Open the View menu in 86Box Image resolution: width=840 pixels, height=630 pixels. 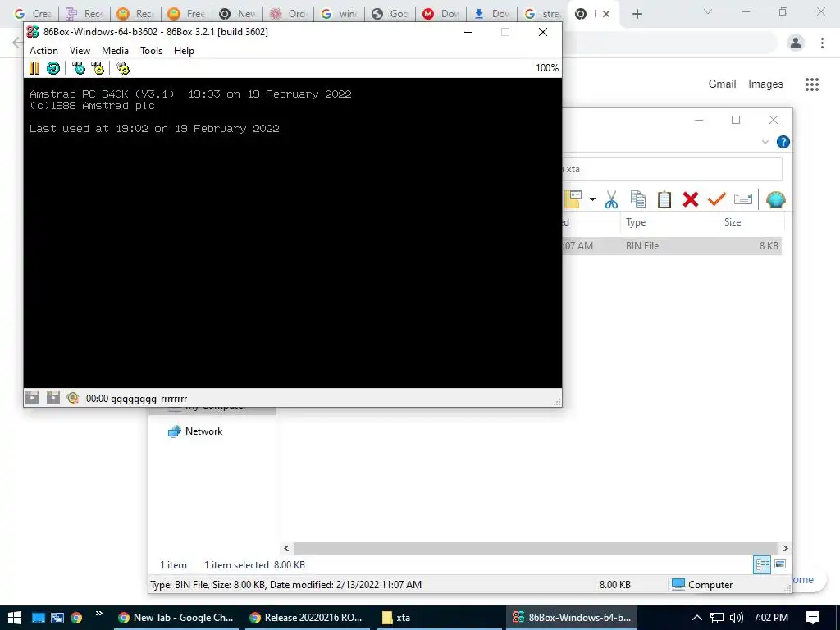pos(80,50)
